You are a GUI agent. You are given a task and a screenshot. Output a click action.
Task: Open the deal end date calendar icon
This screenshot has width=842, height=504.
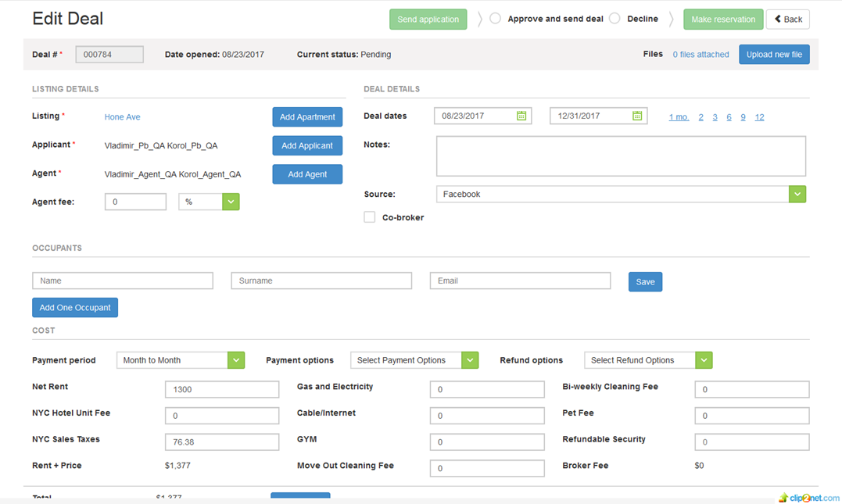tap(637, 116)
